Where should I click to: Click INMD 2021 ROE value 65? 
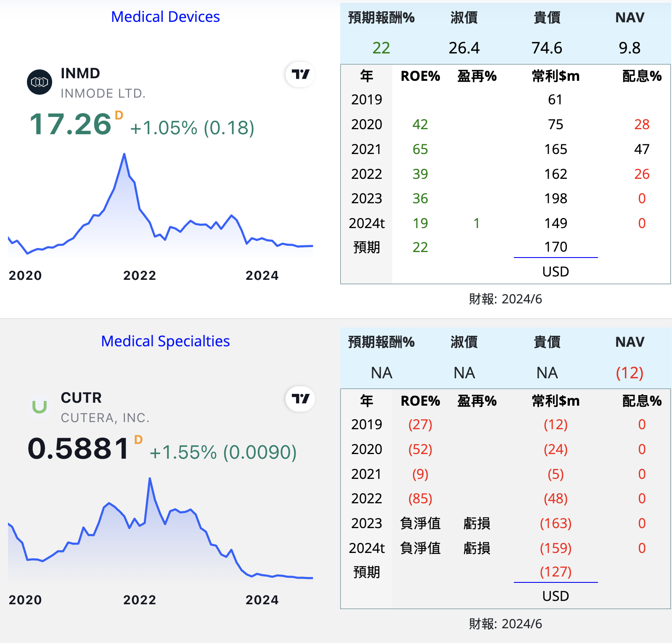click(x=420, y=149)
